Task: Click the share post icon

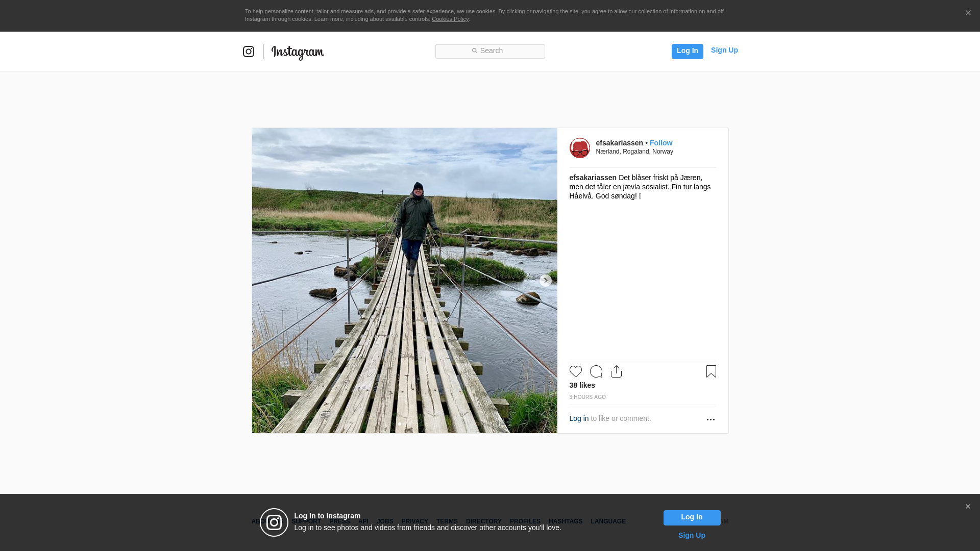Action: click(616, 371)
